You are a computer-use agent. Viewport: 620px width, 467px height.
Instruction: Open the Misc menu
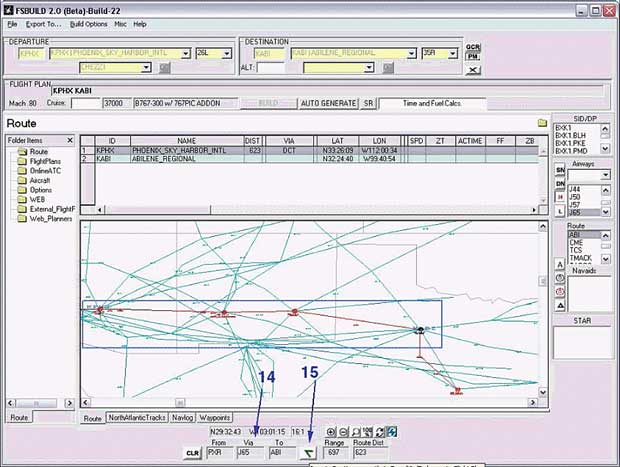[121, 24]
